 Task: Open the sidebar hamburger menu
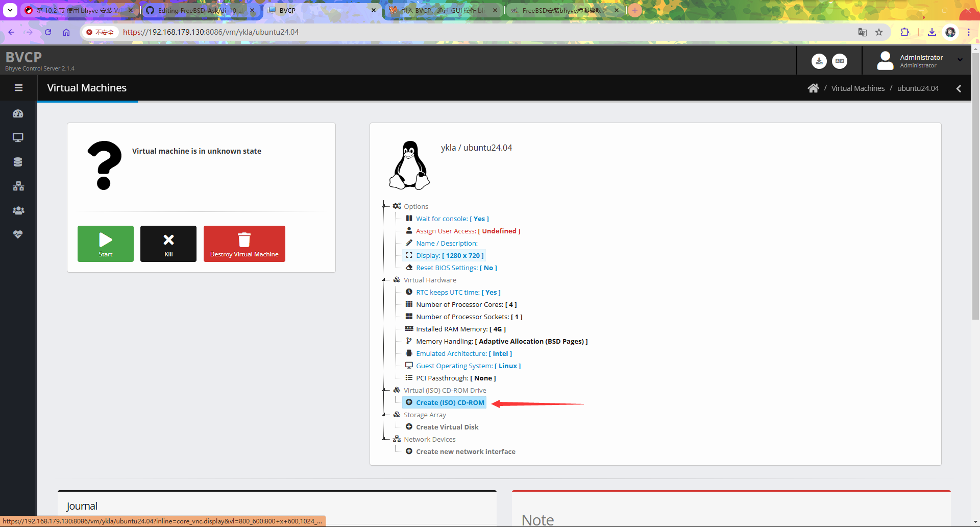click(18, 88)
